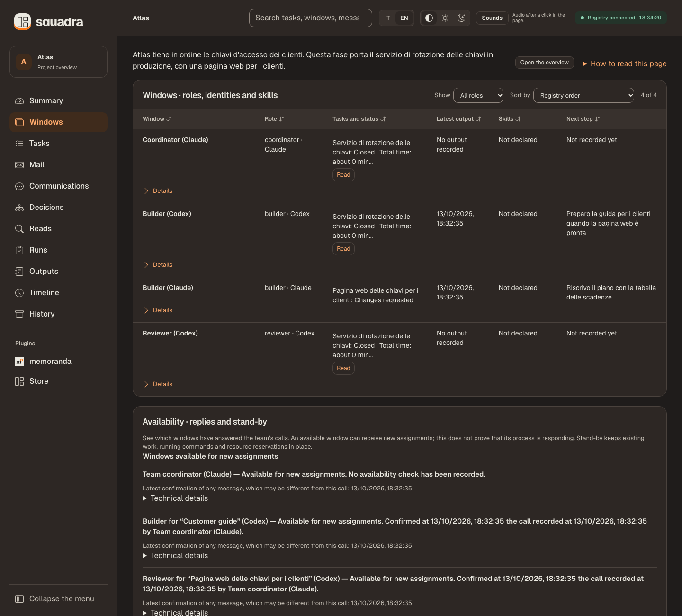
Task: Focus the Search tasks, windows, messages field
Action: [x=311, y=18]
